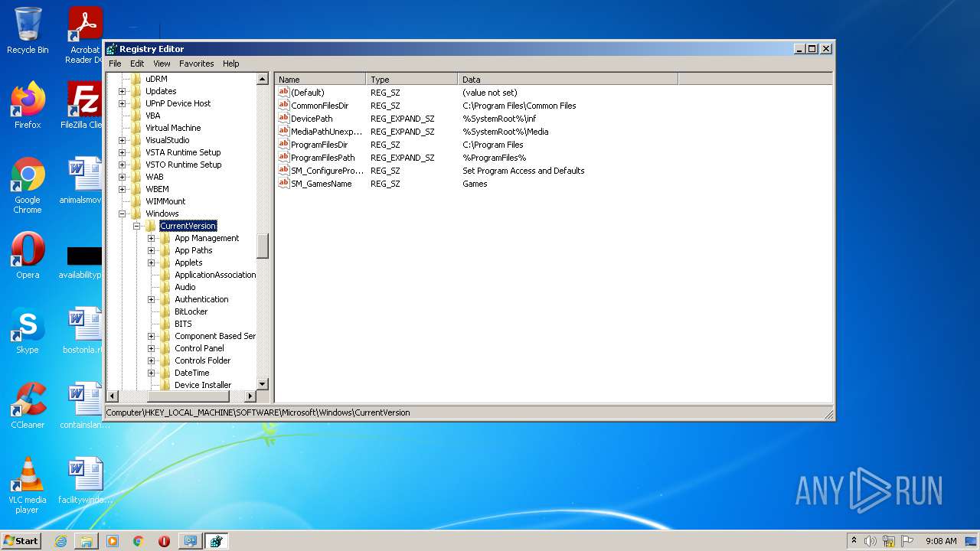
Task: Select the CommonFilesDir value icon
Action: 283,106
